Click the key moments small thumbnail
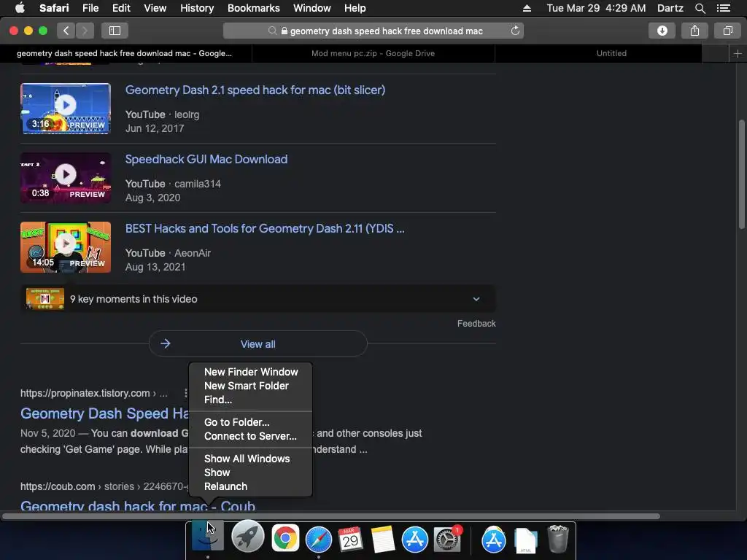747x560 pixels. pos(44,299)
